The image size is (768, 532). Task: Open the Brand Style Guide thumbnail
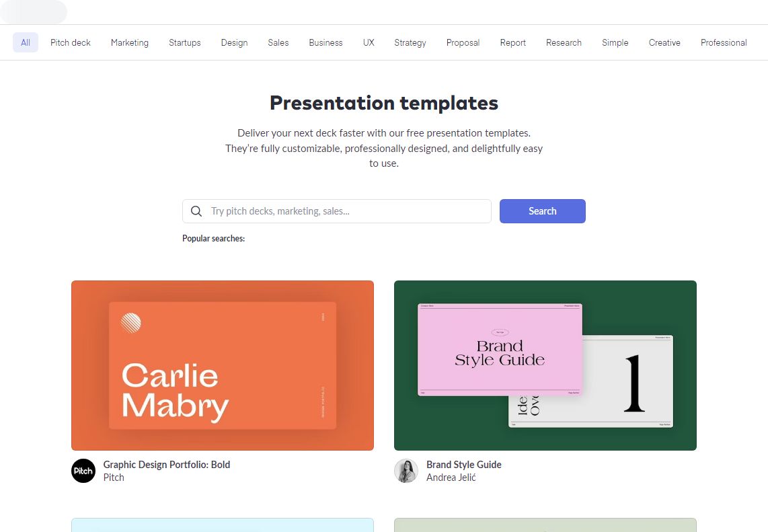coord(545,365)
